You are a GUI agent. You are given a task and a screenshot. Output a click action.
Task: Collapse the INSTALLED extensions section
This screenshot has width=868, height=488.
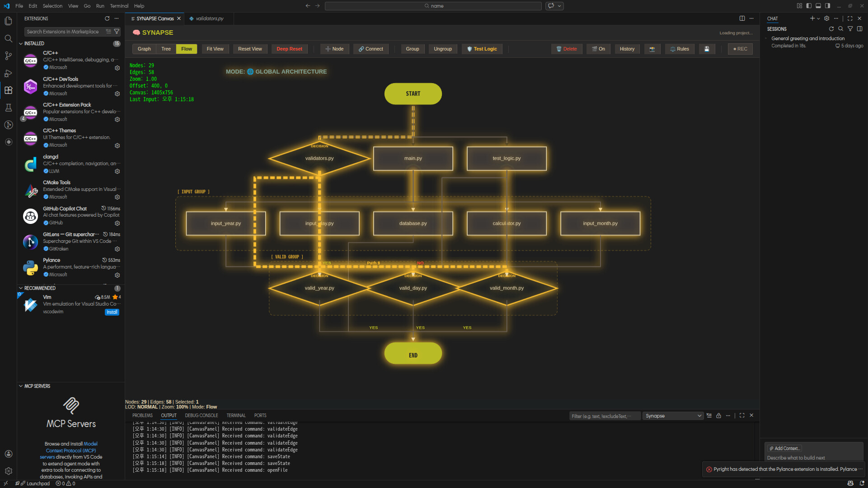pyautogui.click(x=21, y=43)
